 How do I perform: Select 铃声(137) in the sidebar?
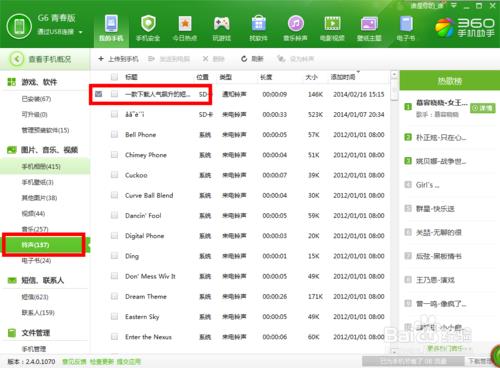pyautogui.click(x=43, y=245)
